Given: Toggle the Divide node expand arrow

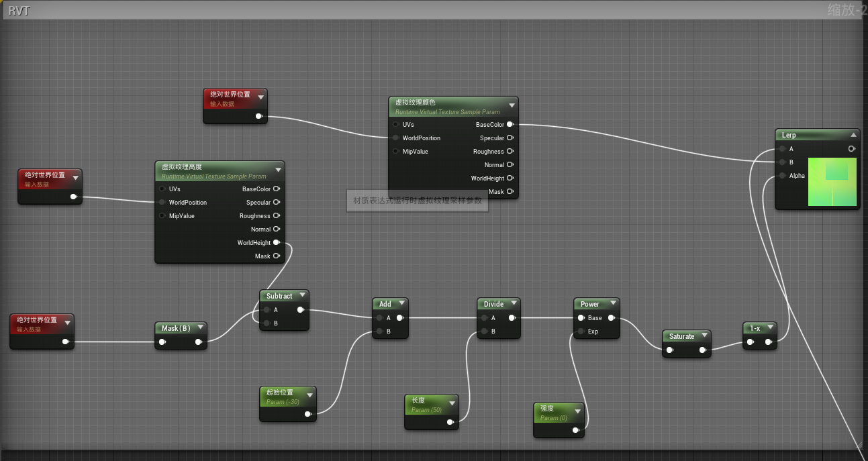Looking at the screenshot, I should pyautogui.click(x=514, y=303).
